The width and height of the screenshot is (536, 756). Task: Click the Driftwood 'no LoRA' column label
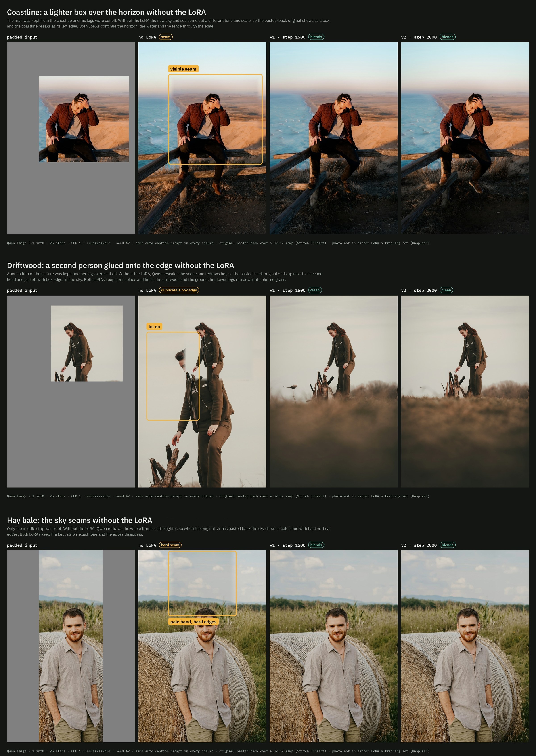pyautogui.click(x=147, y=291)
